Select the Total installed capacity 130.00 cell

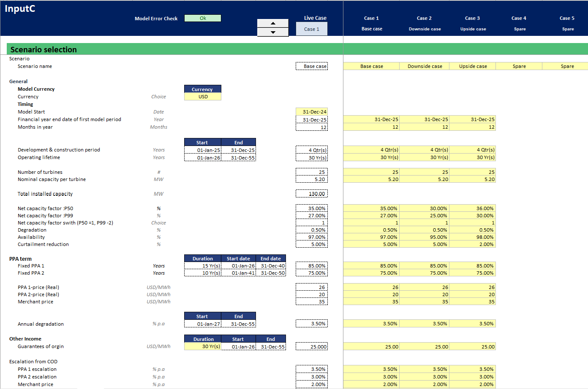pos(312,194)
